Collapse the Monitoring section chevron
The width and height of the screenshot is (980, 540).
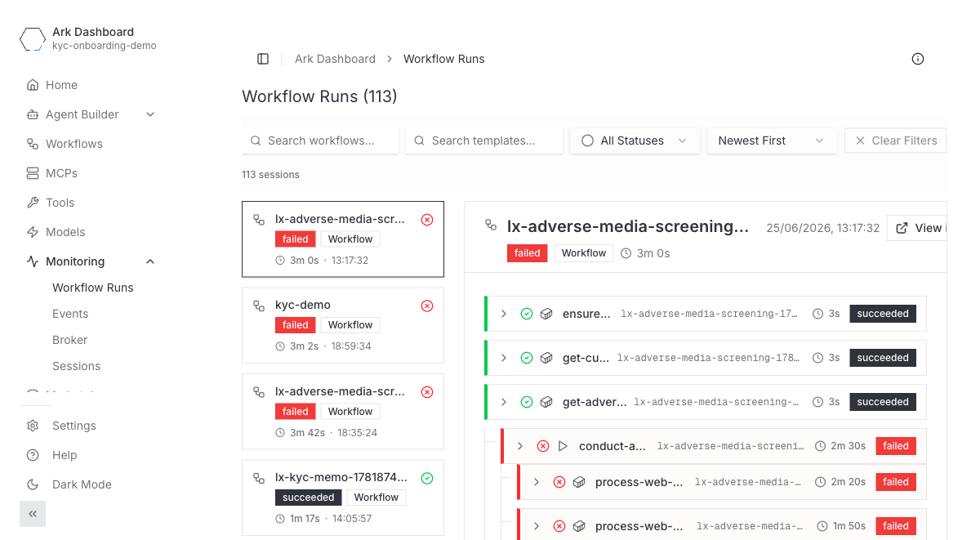(150, 261)
